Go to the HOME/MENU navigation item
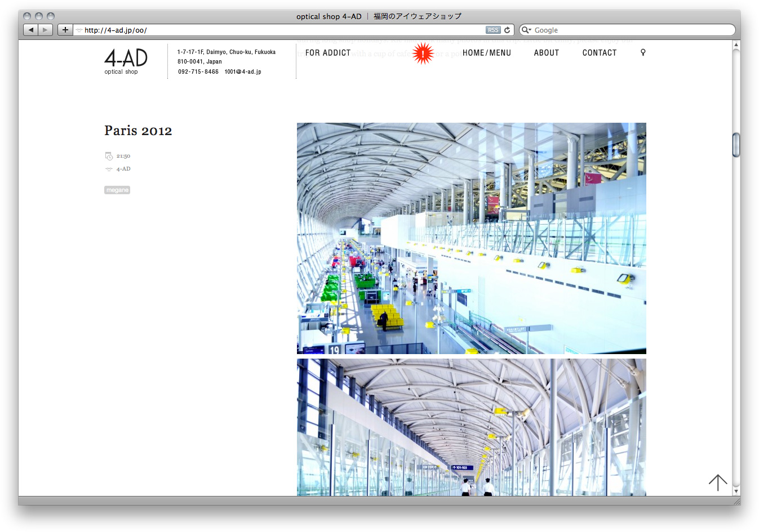 click(486, 53)
